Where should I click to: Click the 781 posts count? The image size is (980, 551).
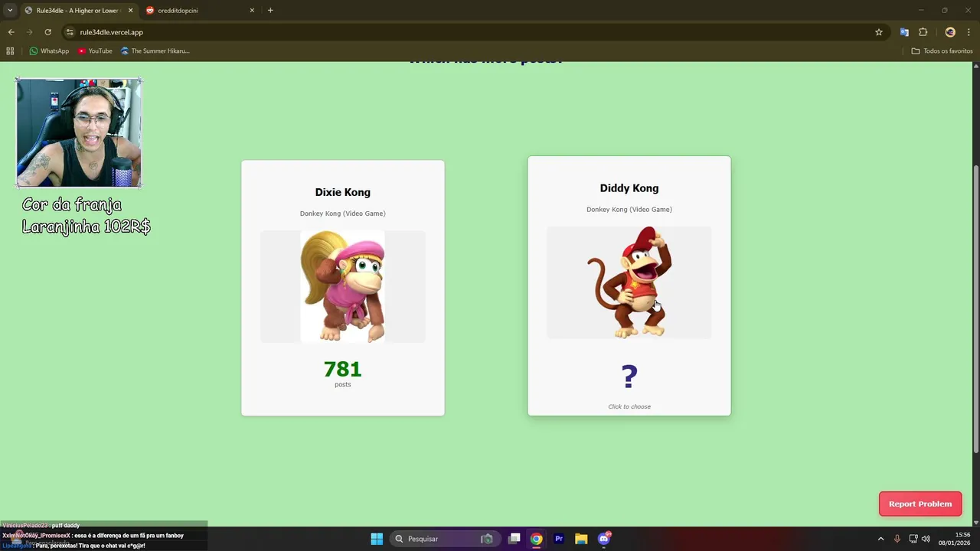[343, 370]
